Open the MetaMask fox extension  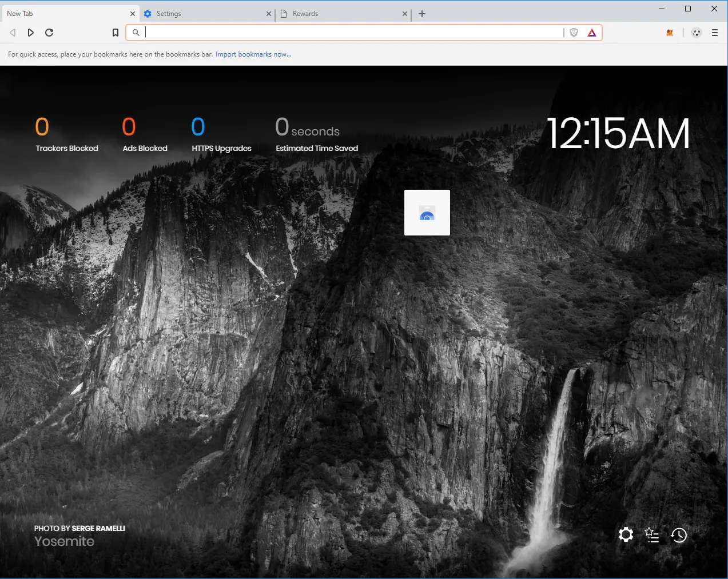pyautogui.click(x=670, y=33)
